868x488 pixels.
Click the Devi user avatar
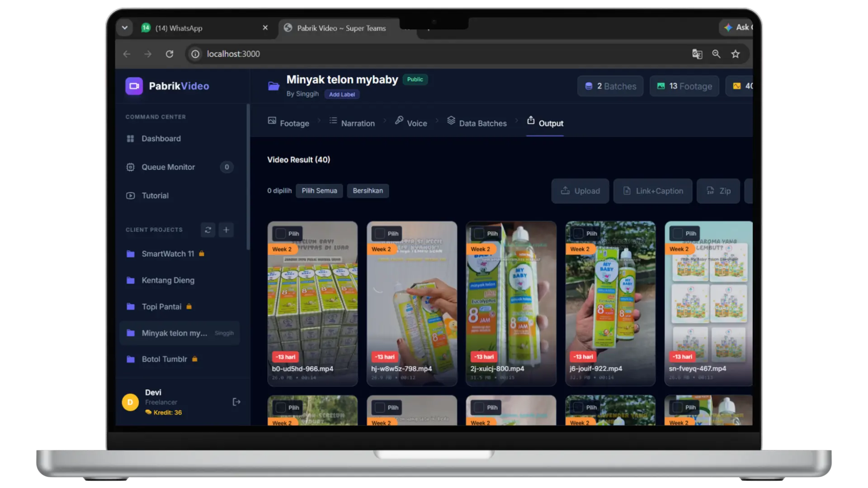click(x=130, y=402)
